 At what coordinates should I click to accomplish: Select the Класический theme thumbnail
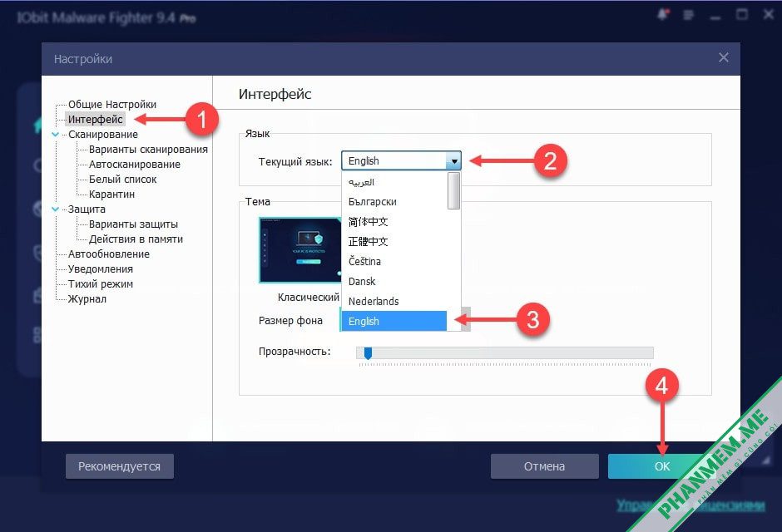coord(300,249)
